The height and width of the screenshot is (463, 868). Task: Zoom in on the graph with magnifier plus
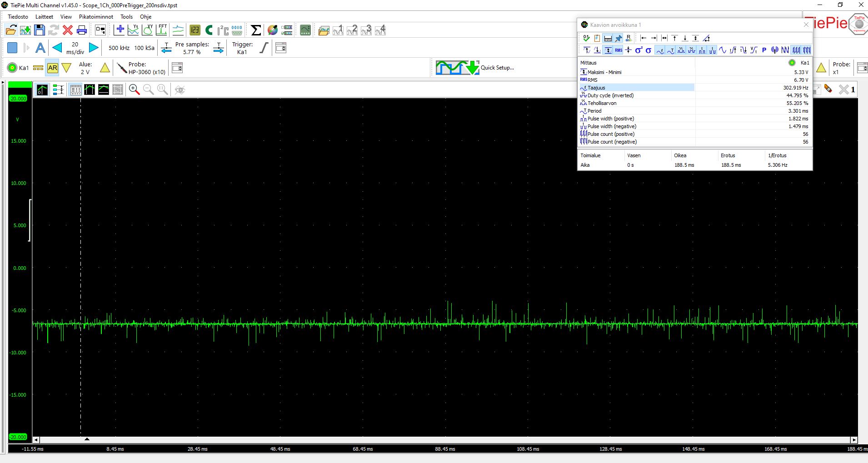click(x=134, y=90)
